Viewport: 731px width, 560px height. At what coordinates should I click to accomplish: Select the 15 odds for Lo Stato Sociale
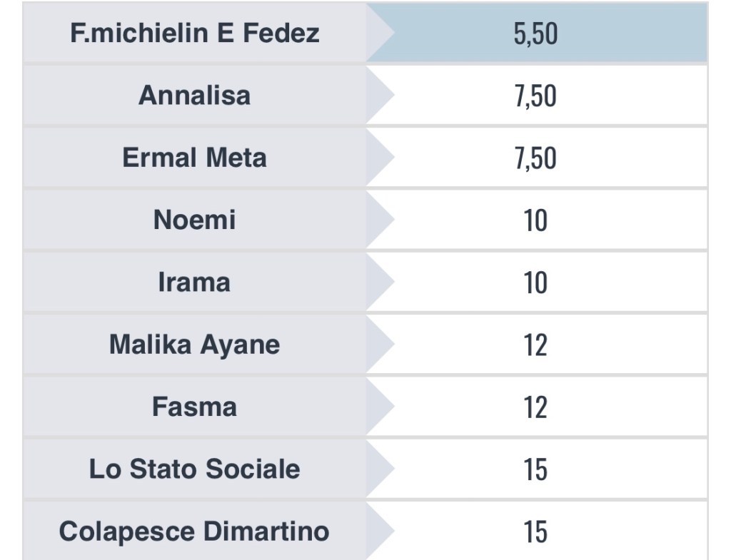535,469
